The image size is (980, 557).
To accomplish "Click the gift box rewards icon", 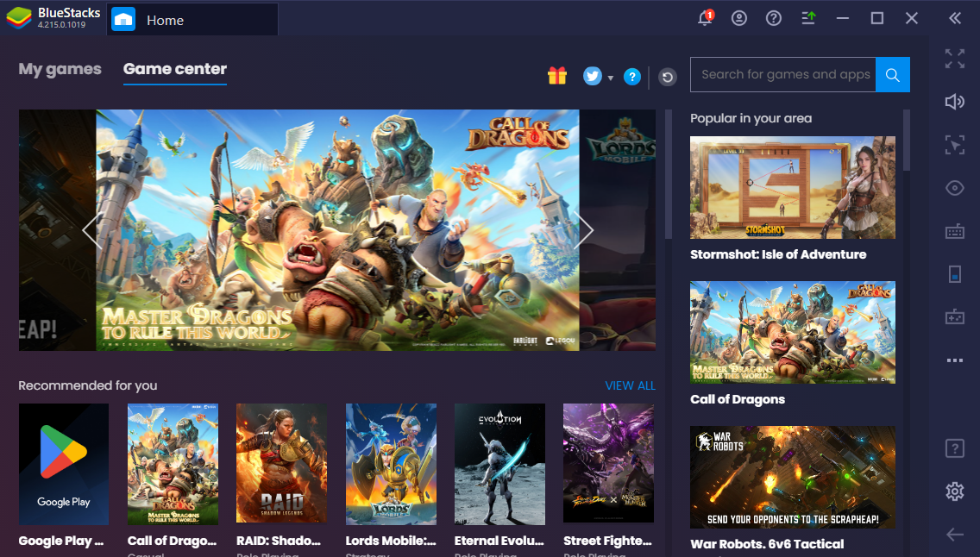I will point(557,76).
